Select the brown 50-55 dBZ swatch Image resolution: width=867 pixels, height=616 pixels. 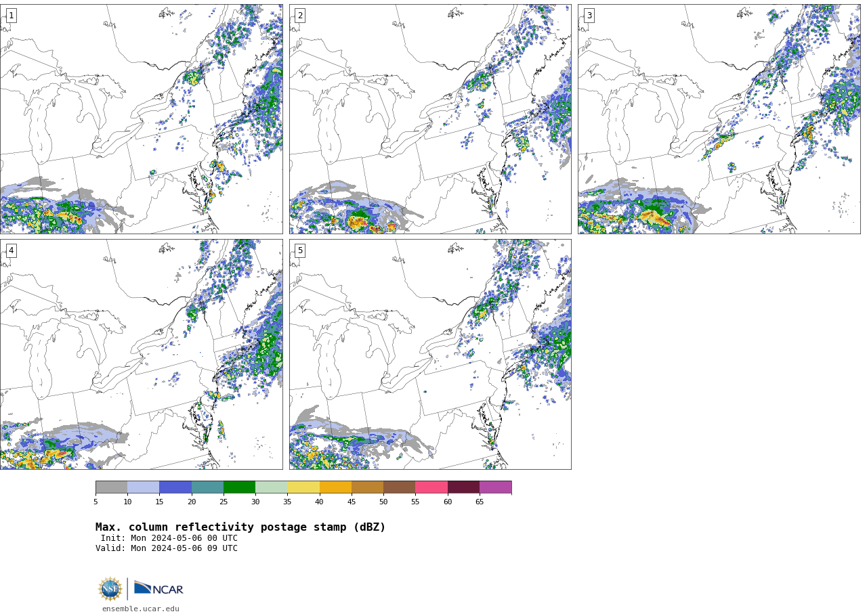point(399,487)
